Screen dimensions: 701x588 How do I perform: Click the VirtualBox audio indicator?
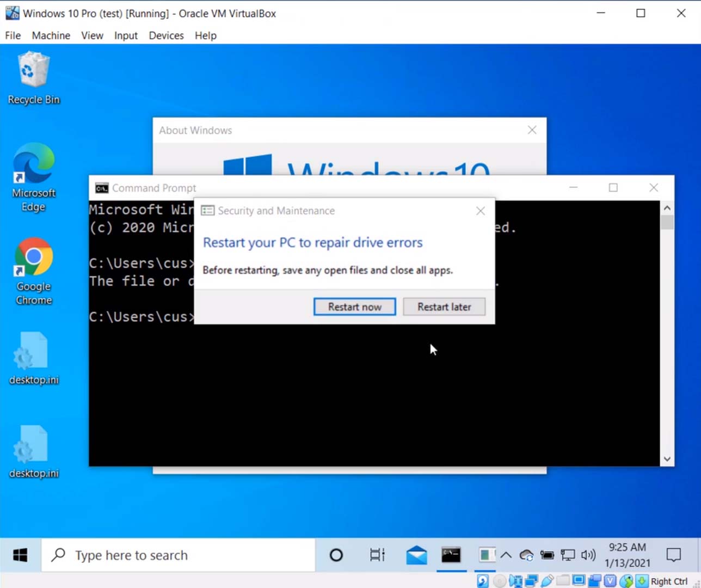click(x=515, y=581)
